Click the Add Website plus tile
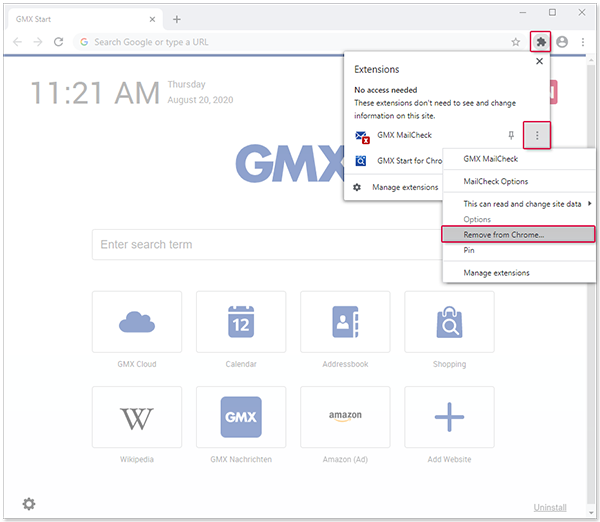 point(449,417)
